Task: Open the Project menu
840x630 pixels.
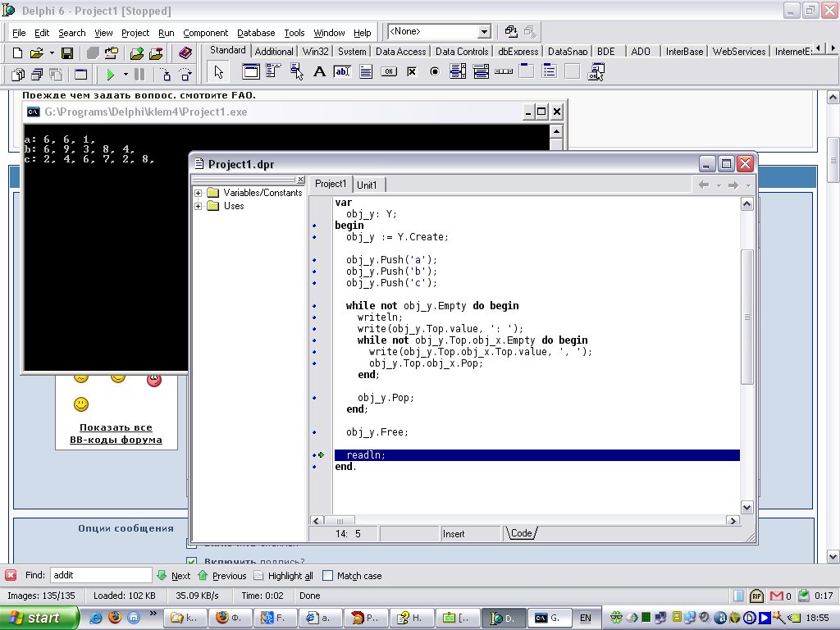Action: [135, 33]
